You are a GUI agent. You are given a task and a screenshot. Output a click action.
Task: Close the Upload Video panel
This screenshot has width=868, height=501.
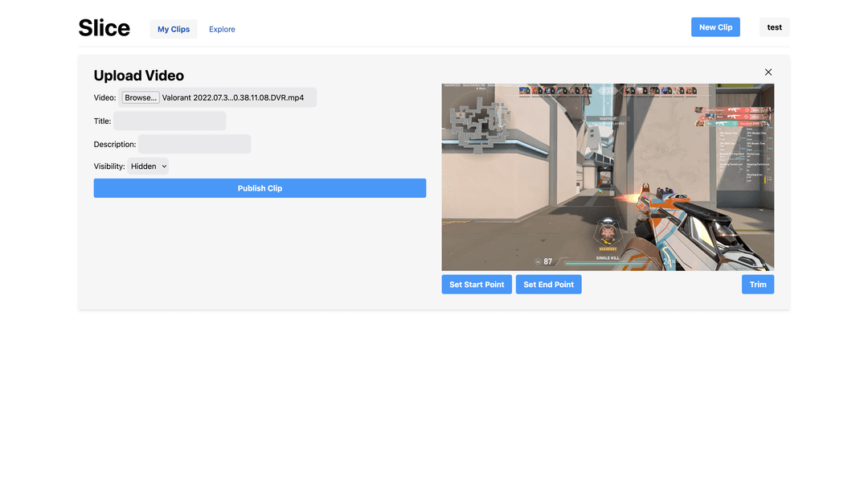768,72
